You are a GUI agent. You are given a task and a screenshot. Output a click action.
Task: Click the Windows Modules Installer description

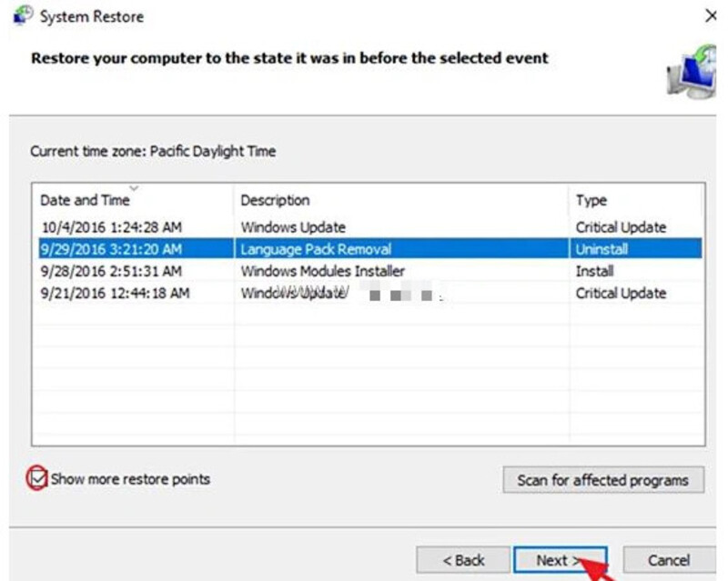point(323,271)
